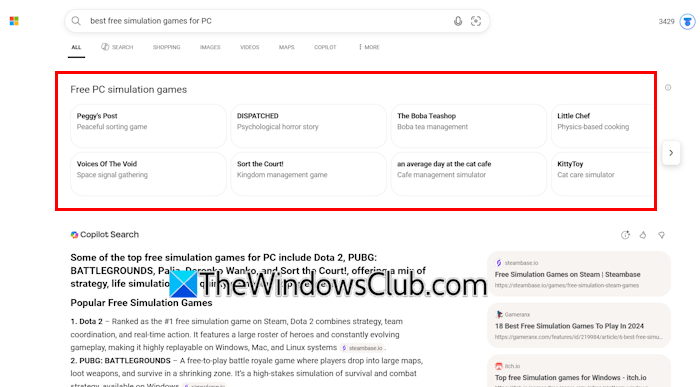Switch to the SEARCH tab

[x=117, y=47]
